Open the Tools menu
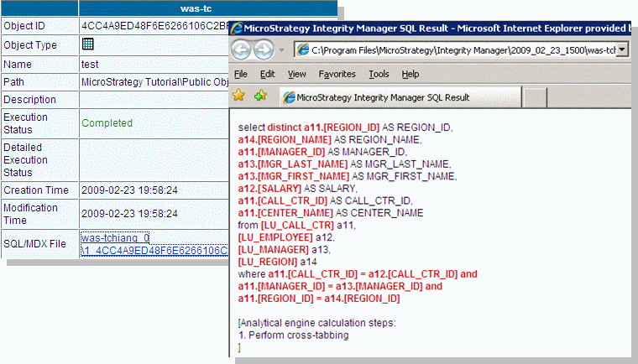The width and height of the screenshot is (638, 364). coord(379,74)
